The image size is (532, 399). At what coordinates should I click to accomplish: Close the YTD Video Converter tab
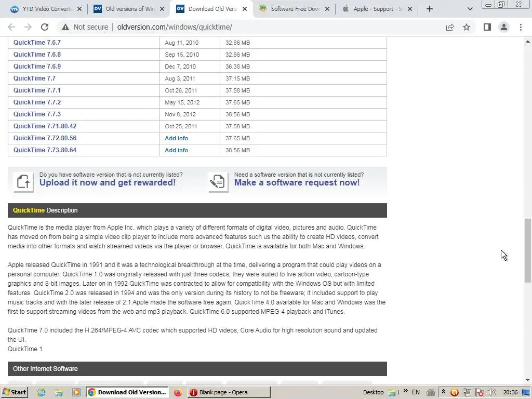(x=79, y=9)
